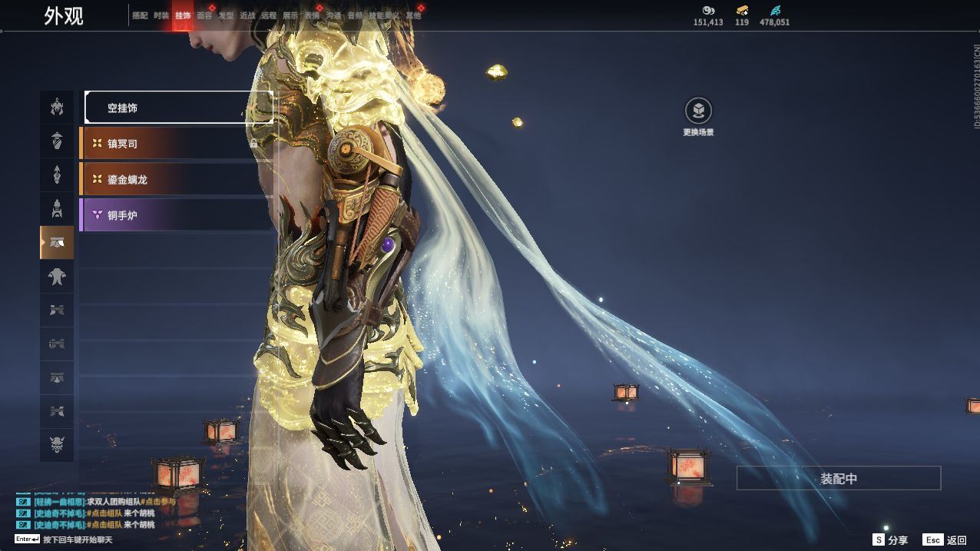Choose the purple 铜手炉 accessory
This screenshot has height=551, width=980.
[x=177, y=216]
